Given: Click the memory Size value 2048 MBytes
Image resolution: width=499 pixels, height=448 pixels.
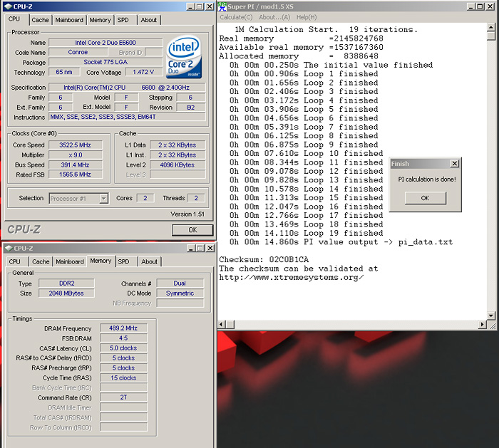Looking at the screenshot, I should [66, 293].
